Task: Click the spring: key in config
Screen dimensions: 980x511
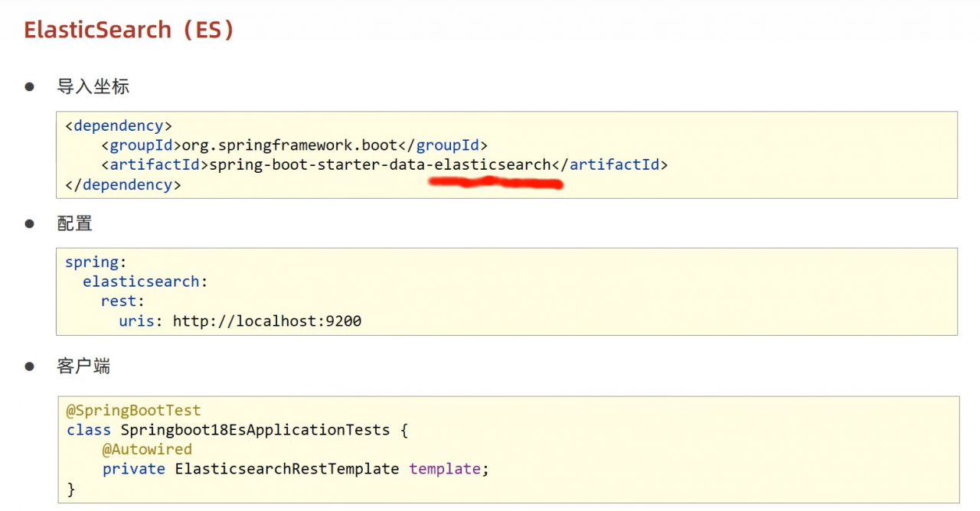Action: point(96,262)
